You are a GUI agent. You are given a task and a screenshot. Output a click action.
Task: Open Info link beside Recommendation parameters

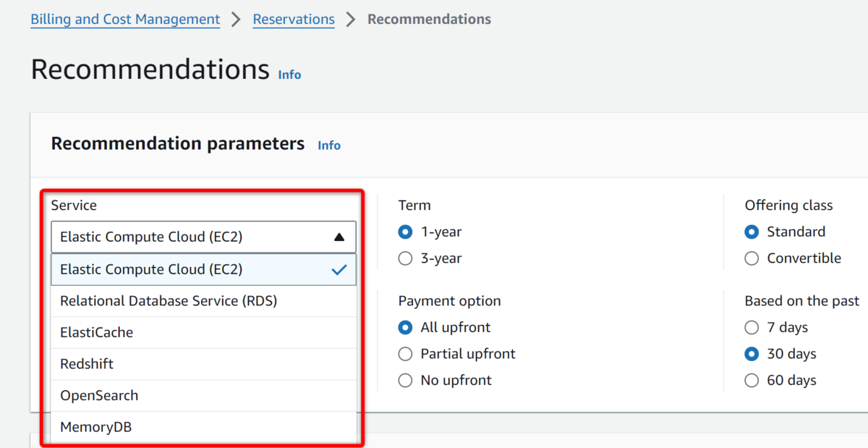click(329, 145)
